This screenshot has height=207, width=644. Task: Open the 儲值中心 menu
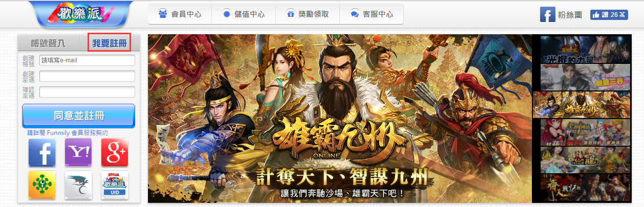[x=244, y=14]
